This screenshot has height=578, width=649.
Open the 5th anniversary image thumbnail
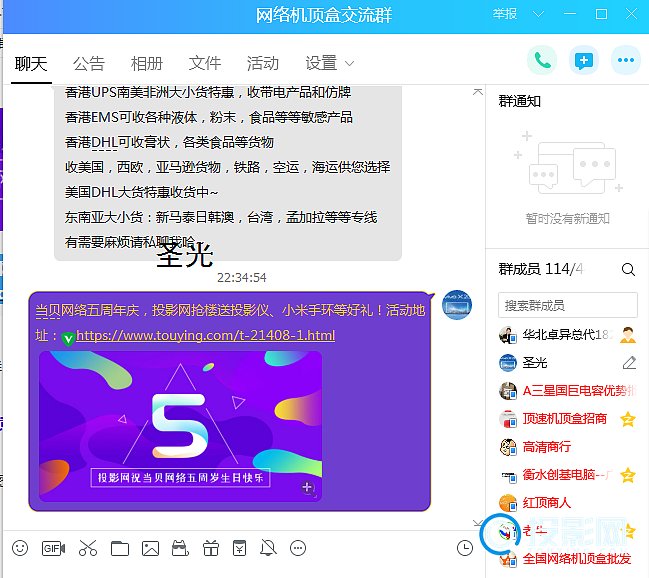pos(180,426)
